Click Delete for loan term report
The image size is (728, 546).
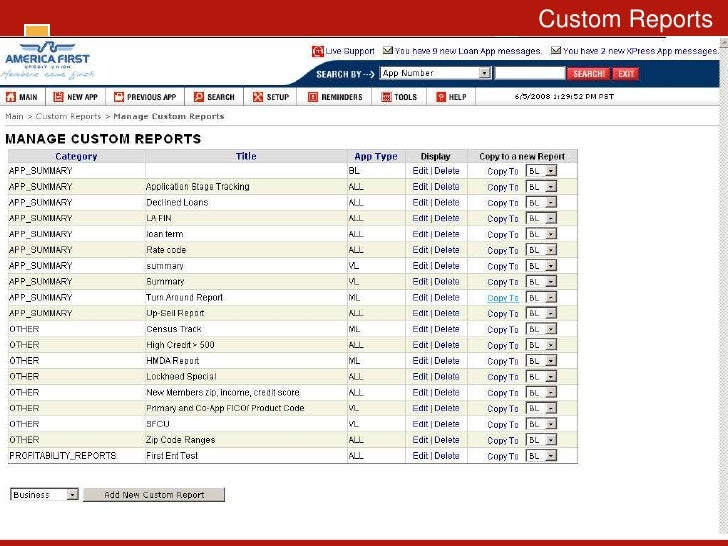[x=447, y=234]
